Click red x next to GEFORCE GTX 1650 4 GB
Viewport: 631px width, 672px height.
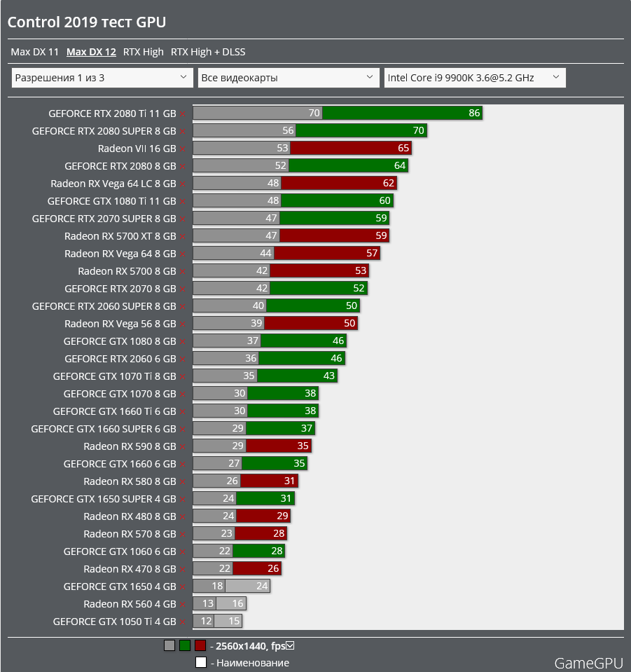183,588
